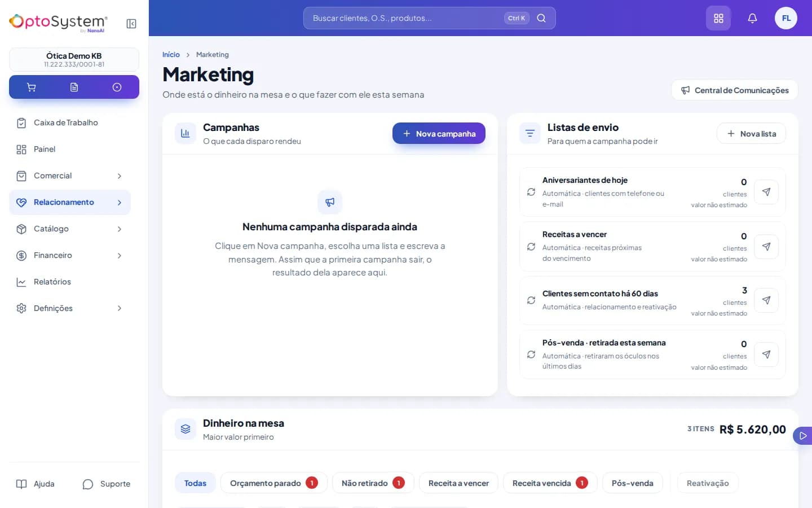Image resolution: width=812 pixels, height=508 pixels.
Task: Filter by Receita a vencer
Action: click(458, 483)
